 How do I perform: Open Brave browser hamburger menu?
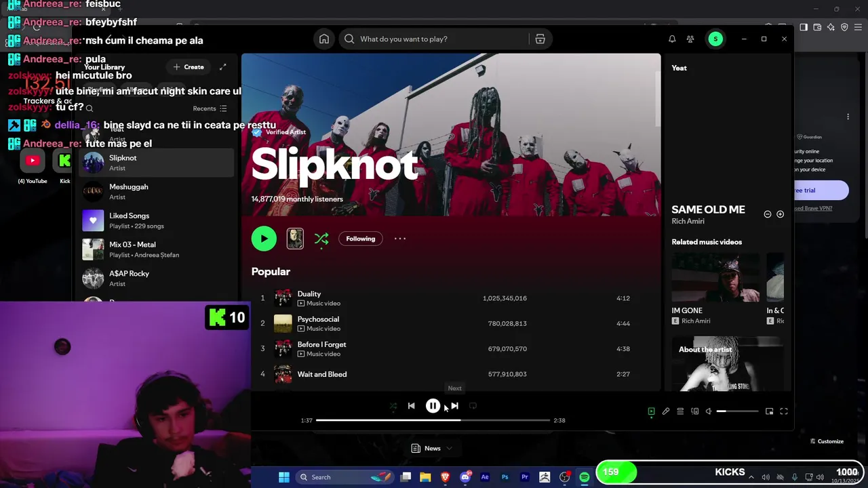[x=858, y=27]
